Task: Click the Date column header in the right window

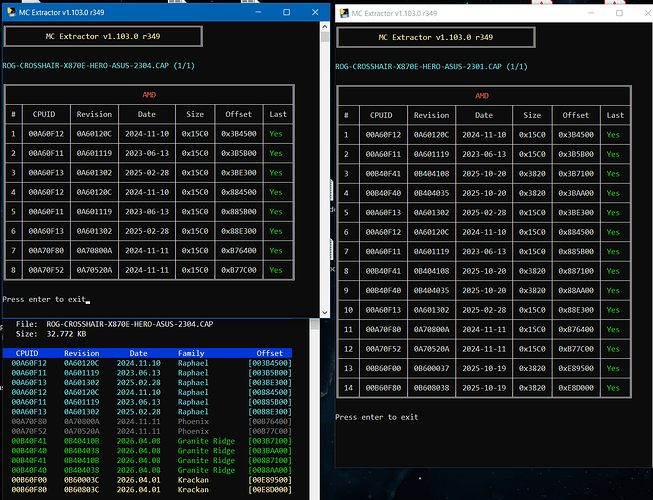Action: (x=484, y=115)
